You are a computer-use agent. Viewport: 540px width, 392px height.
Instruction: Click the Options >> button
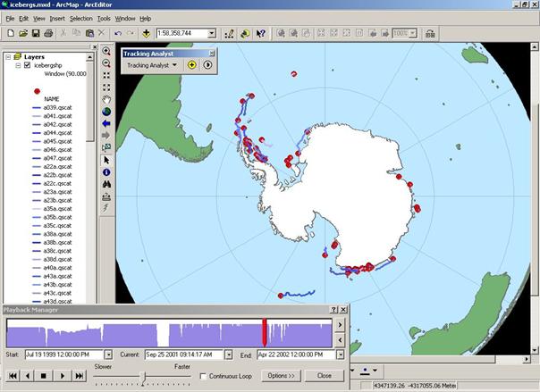tap(282, 376)
